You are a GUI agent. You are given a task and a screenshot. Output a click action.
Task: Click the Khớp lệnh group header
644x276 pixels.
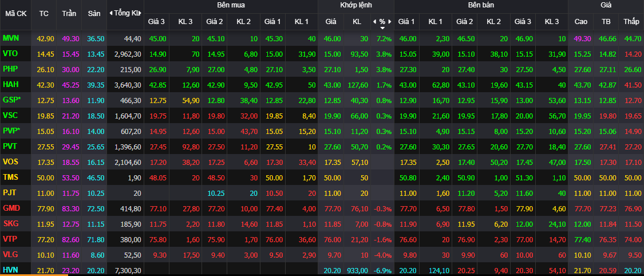355,5
